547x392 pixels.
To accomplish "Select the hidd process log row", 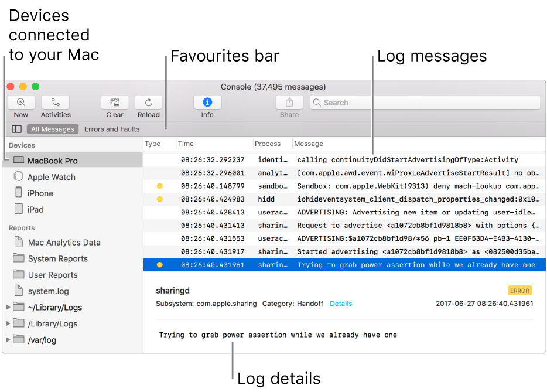I will point(344,199).
